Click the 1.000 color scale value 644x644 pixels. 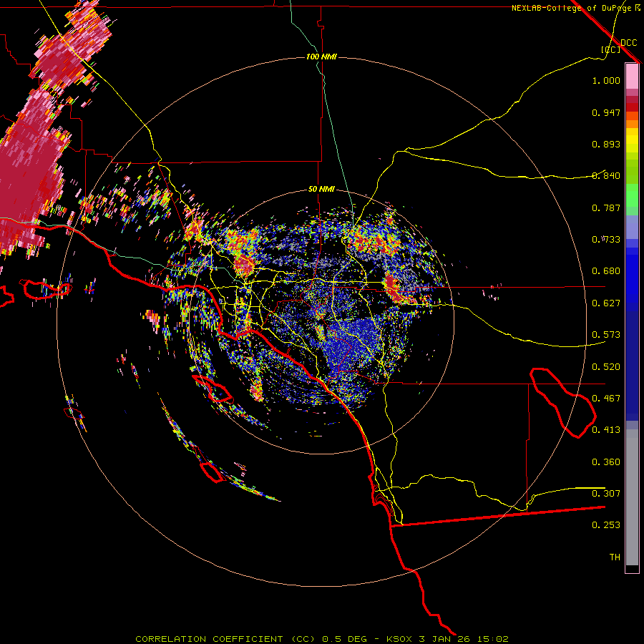(606, 80)
